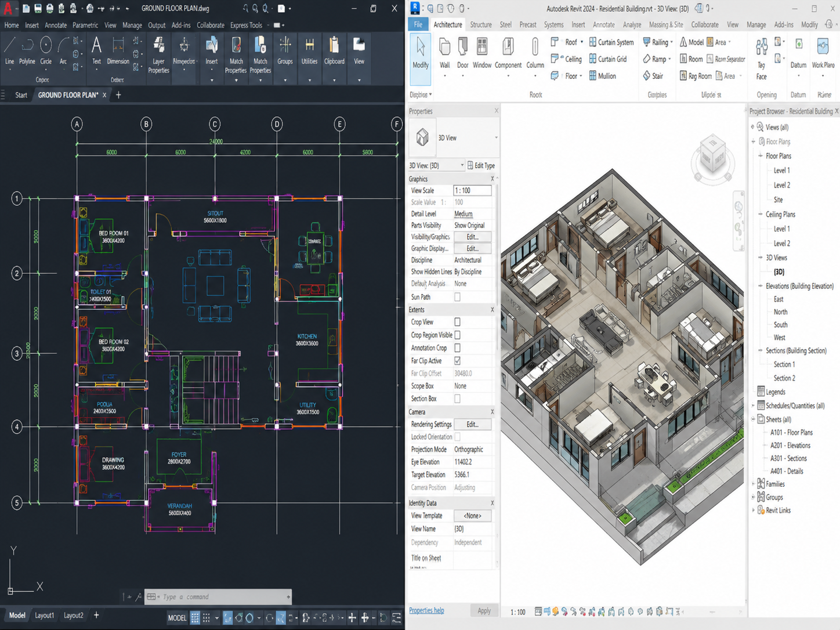
Task: Select the Circle tool in AutoCAD
Action: pos(46,50)
